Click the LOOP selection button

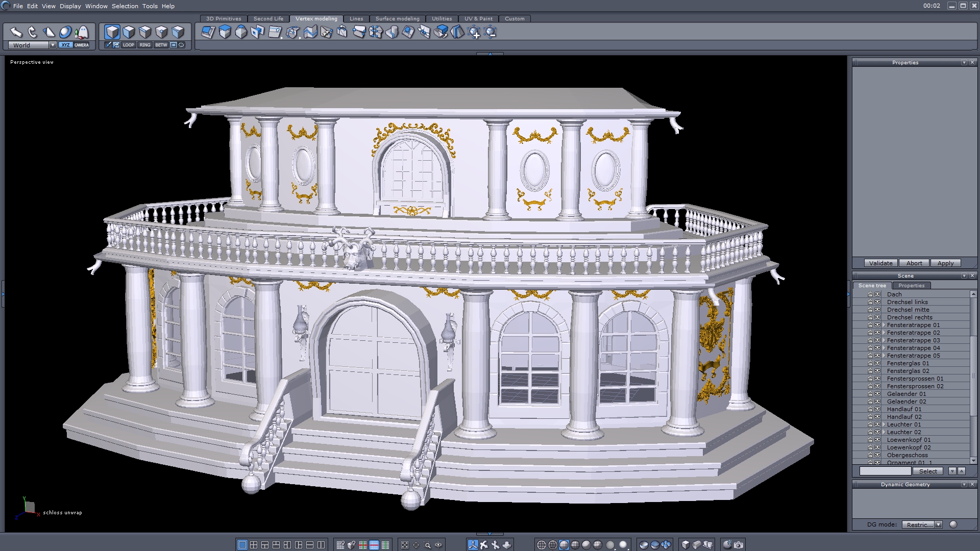[128, 45]
